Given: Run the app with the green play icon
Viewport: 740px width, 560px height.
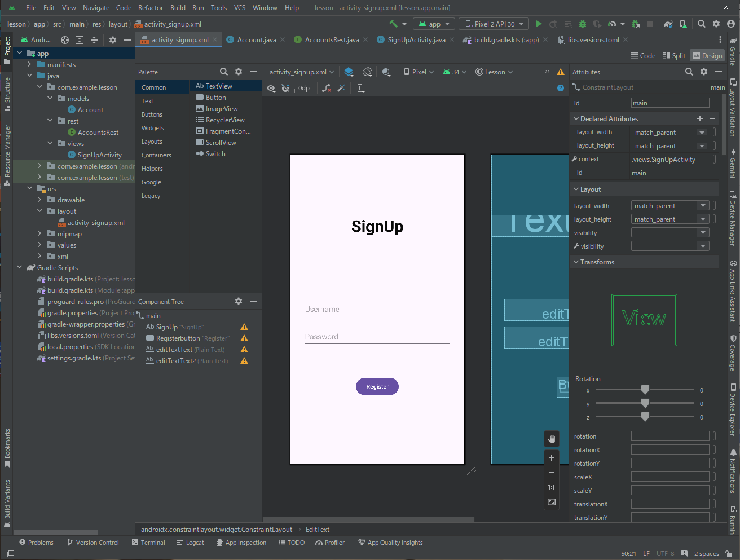Looking at the screenshot, I should coord(539,24).
